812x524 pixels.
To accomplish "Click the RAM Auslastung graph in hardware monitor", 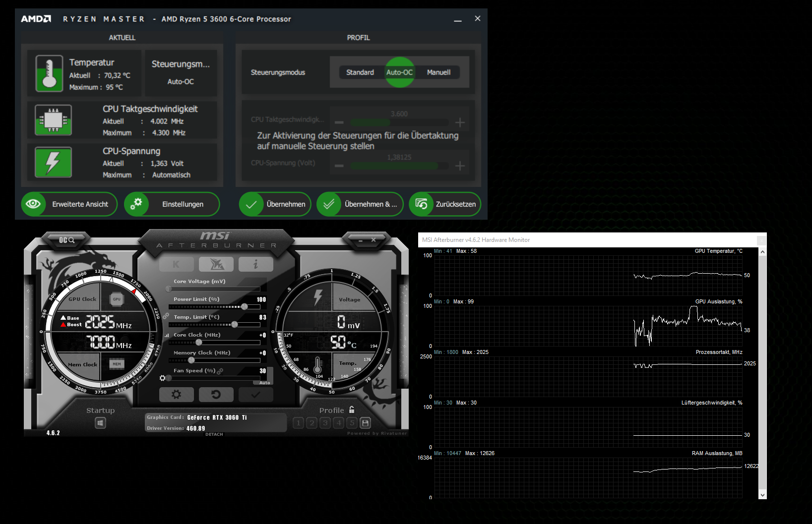I will (x=588, y=478).
